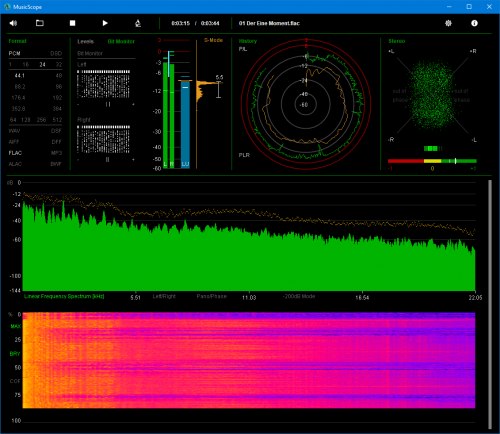Toggle the Pass/Phase spectrum option
Image resolution: width=500 pixels, height=434 pixels.
pyautogui.click(x=211, y=296)
